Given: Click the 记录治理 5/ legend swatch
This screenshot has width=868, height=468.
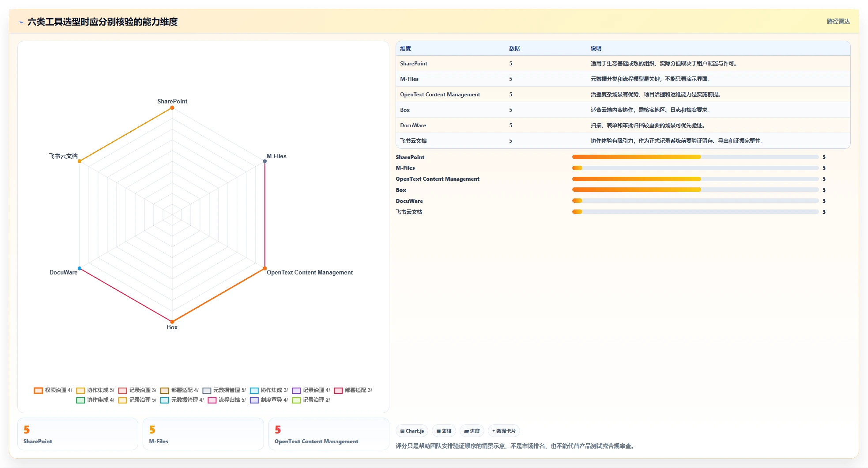Looking at the screenshot, I should coord(123,400).
